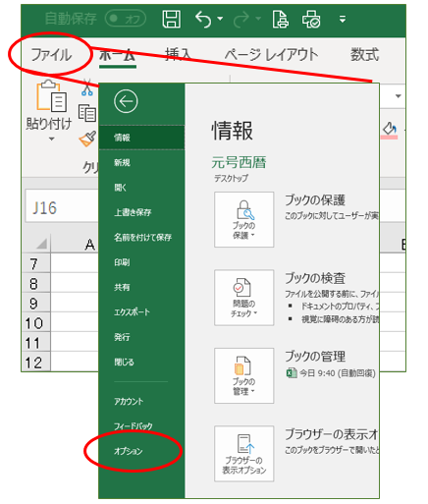
Task: Choose 名前を付けて保存 menu item
Action: click(x=141, y=237)
